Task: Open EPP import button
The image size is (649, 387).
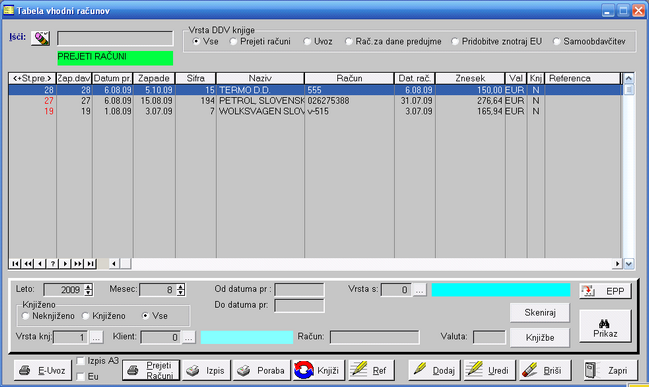Action: tap(605, 291)
